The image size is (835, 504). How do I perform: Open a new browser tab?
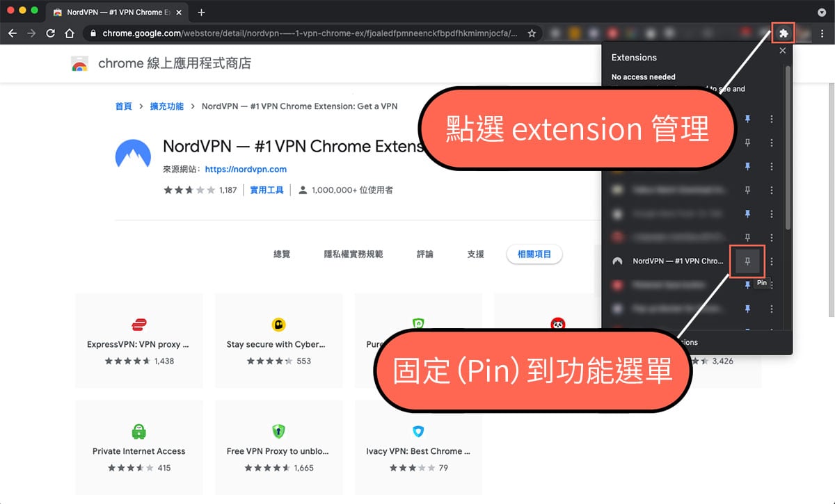(202, 13)
